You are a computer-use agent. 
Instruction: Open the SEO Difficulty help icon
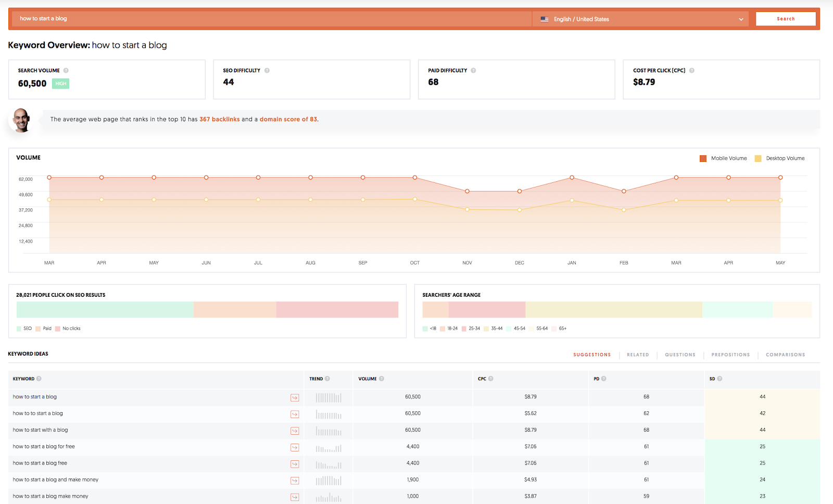(267, 70)
